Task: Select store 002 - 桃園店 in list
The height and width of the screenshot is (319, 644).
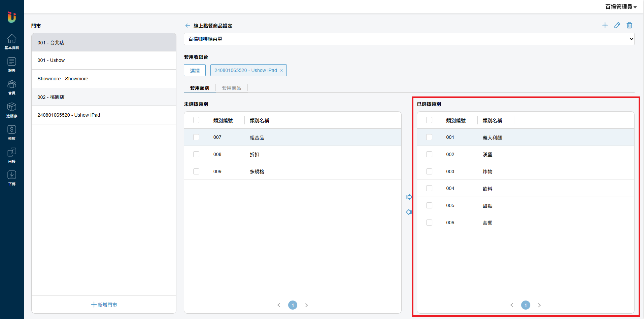Action: tap(104, 97)
